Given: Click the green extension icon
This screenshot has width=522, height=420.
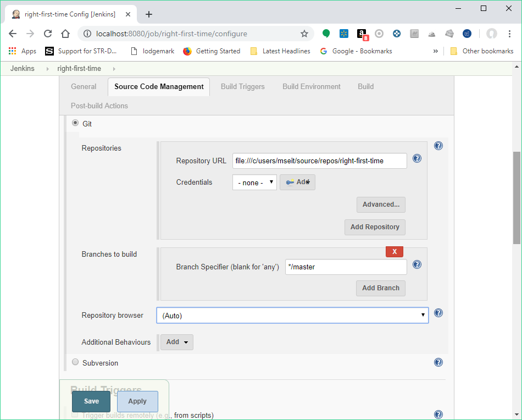Looking at the screenshot, I should pyautogui.click(x=326, y=34).
